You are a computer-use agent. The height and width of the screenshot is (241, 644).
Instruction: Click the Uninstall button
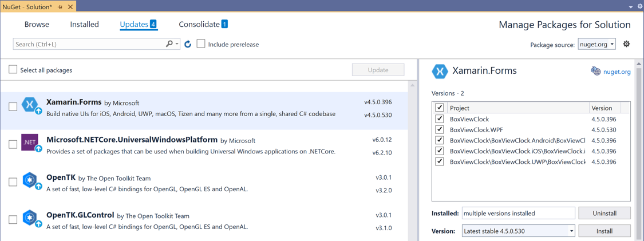605,213
